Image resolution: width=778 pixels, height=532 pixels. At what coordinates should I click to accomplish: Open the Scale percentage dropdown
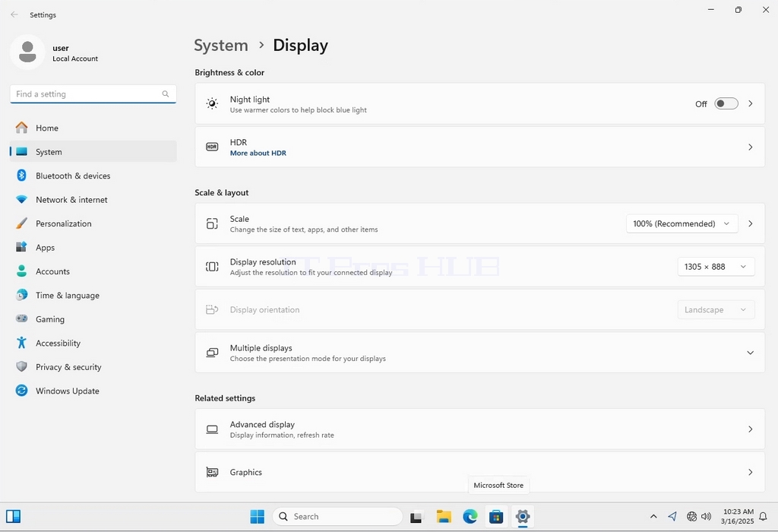[x=682, y=223]
